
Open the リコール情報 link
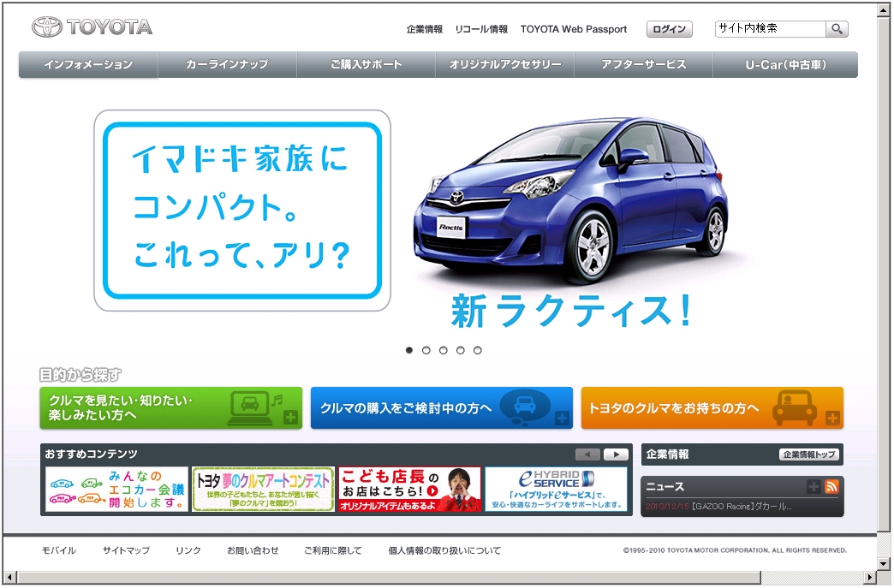point(481,29)
